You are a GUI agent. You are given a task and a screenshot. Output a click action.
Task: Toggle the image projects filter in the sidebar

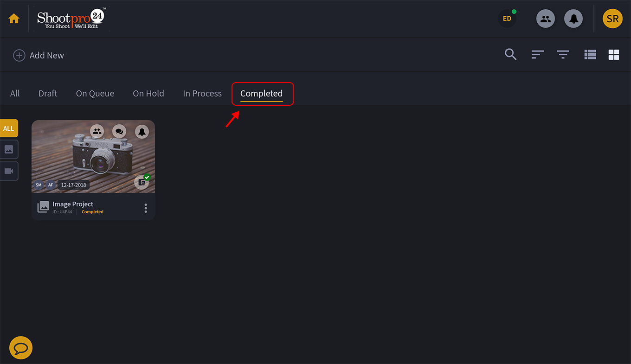8,149
